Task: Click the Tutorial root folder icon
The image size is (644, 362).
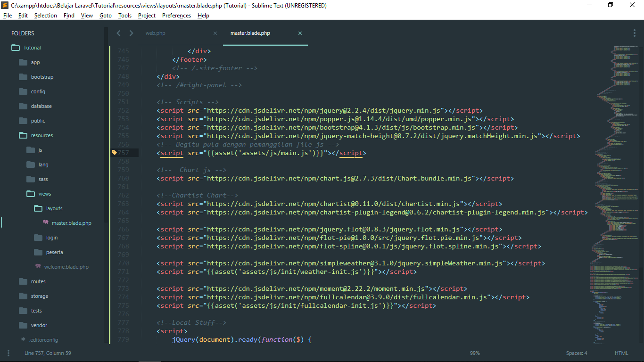Action: (16, 48)
